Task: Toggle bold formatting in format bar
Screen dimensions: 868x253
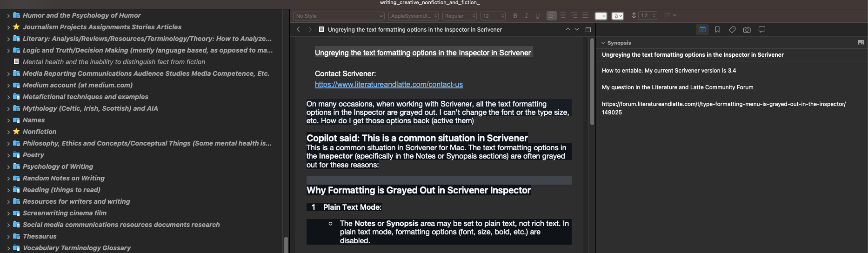Action: tap(515, 16)
